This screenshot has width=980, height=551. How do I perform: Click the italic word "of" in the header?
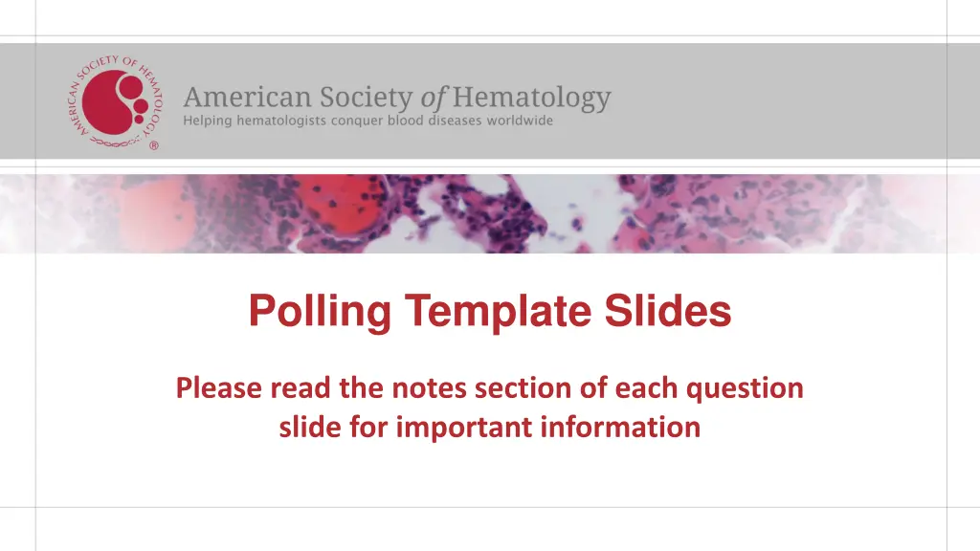(x=434, y=98)
